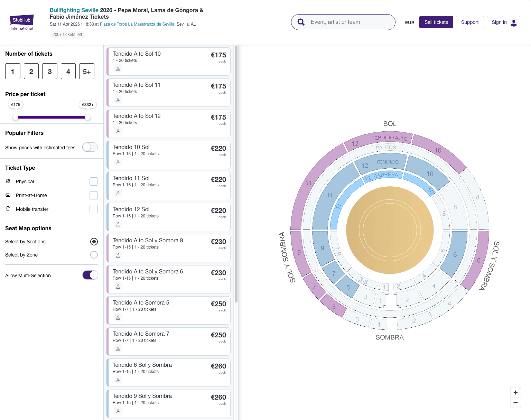Check the Physical ticket type box
531x420 pixels.
coord(94,181)
